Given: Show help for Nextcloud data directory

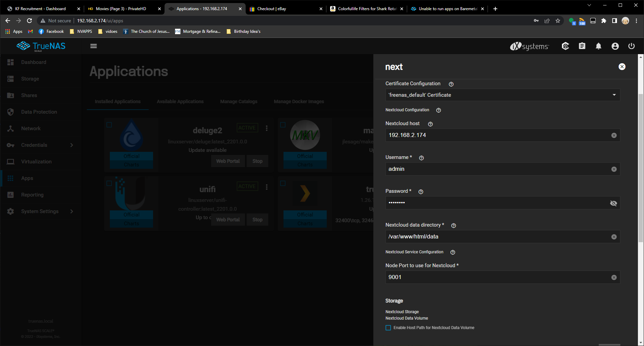Looking at the screenshot, I should 454,226.
